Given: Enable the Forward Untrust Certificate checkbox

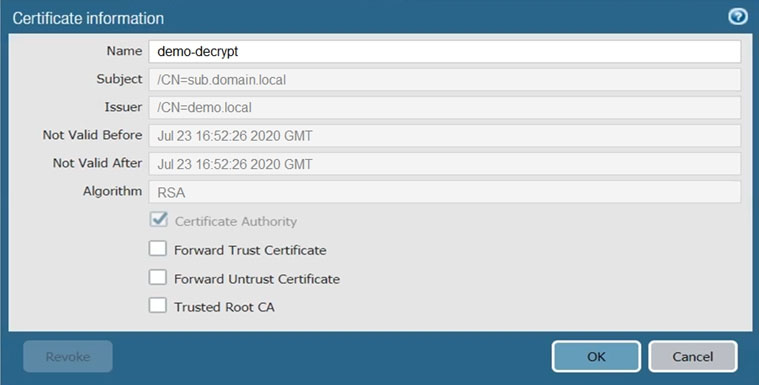Looking at the screenshot, I should click(x=157, y=277).
